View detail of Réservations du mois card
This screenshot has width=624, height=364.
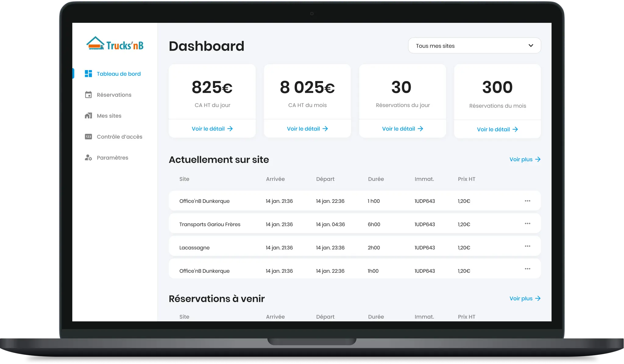[497, 129]
